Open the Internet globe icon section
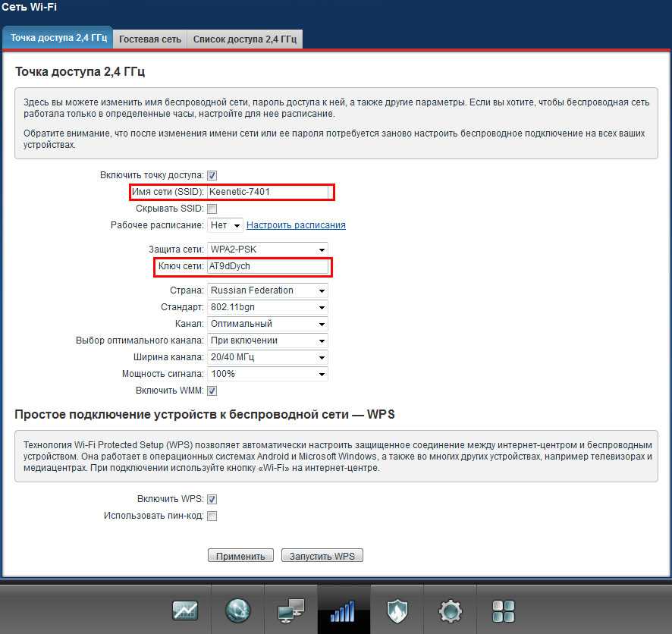This screenshot has width=672, height=634. (237, 610)
